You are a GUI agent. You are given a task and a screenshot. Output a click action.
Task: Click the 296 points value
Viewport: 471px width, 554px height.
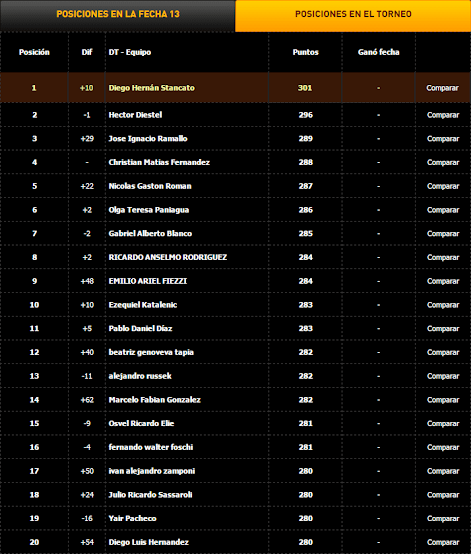[x=306, y=115]
